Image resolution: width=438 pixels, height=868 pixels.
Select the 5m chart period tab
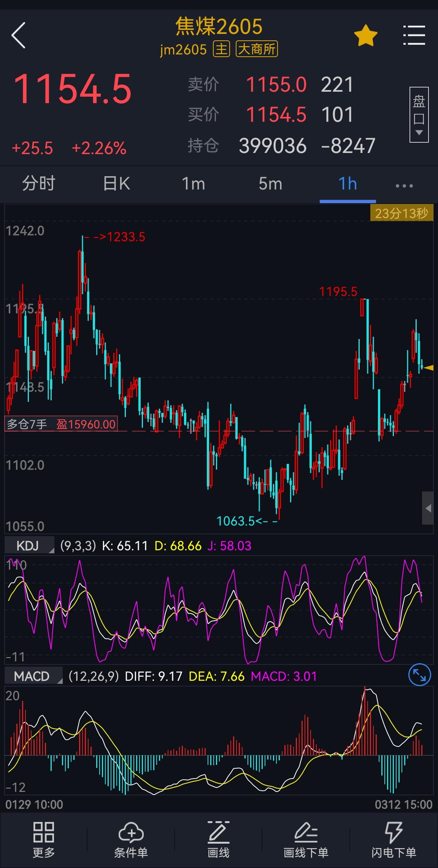coord(270,184)
